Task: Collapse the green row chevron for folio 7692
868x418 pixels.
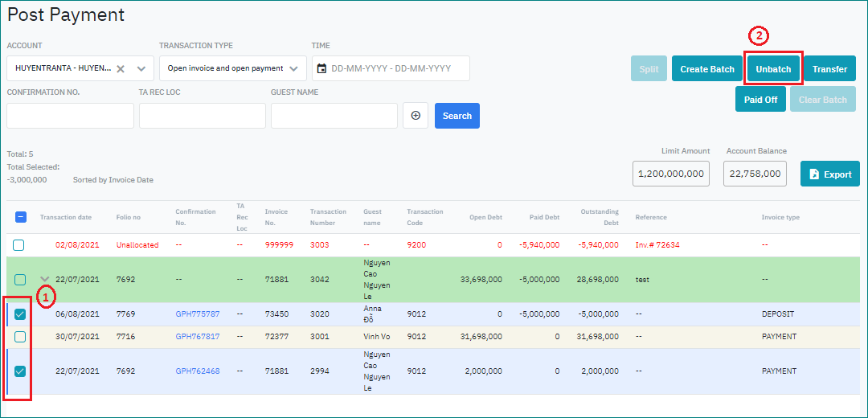Action: (x=44, y=280)
